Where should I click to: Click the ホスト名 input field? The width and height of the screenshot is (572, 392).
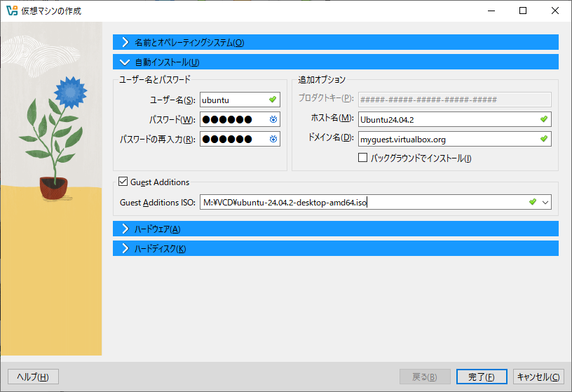454,119
